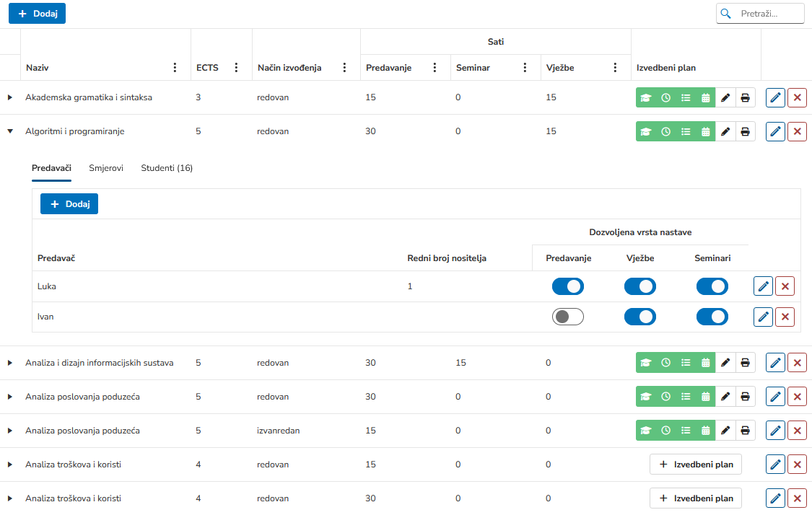Edit the izvanredan Analiza poslovanja poduzeća course
Viewport: 812px width, 515px height.
point(775,431)
